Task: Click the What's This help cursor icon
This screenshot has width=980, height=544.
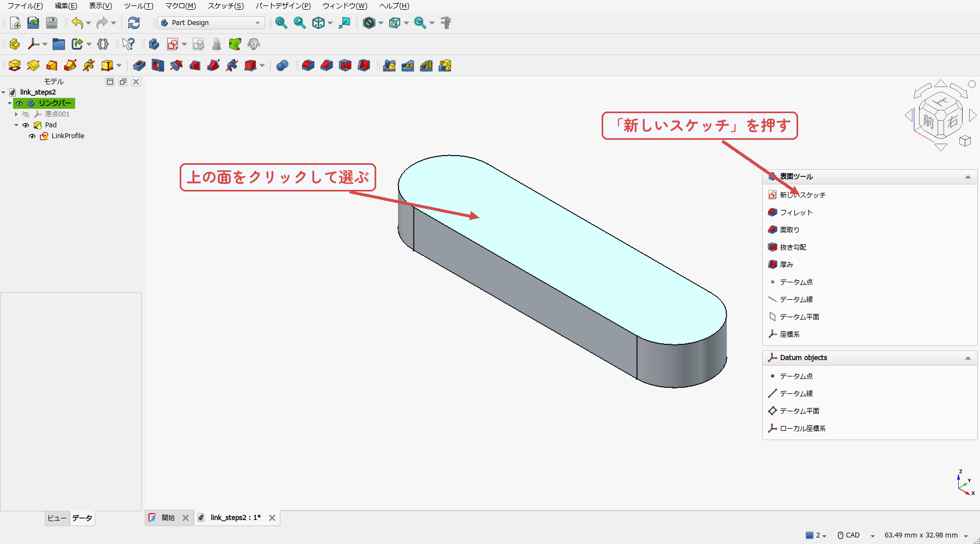Action: pos(128,44)
